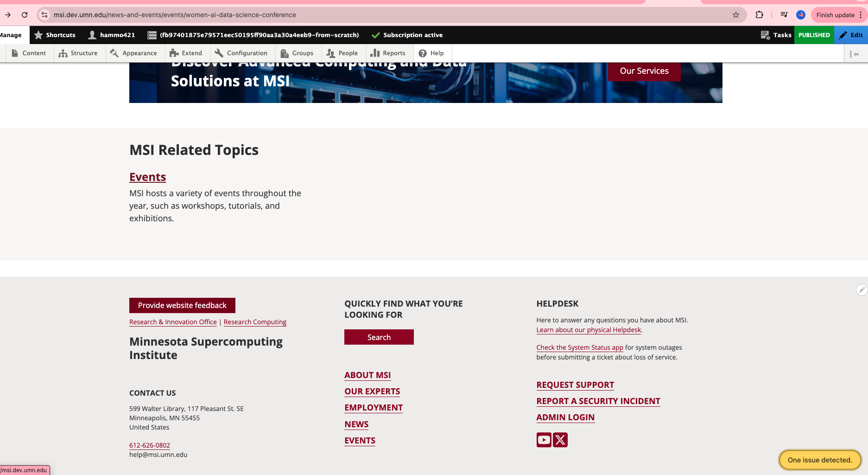This screenshot has width=868, height=475.
Task: Open Chrome's three-dot menu next to Finish update
Action: (861, 15)
